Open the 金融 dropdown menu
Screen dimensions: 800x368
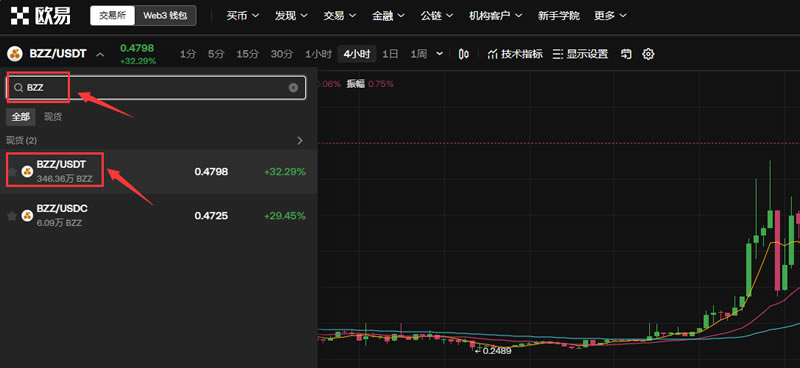point(388,16)
